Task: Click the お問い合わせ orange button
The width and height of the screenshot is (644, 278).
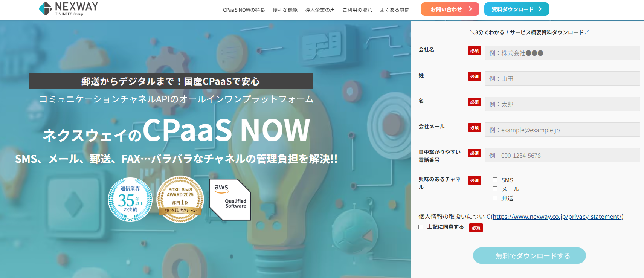Action: tap(450, 9)
